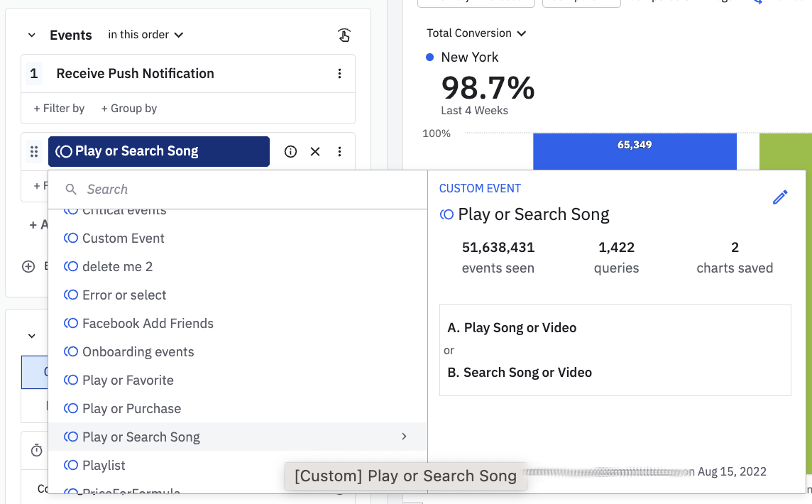
Task: Select Onboarding events in the list
Action: pos(138,352)
